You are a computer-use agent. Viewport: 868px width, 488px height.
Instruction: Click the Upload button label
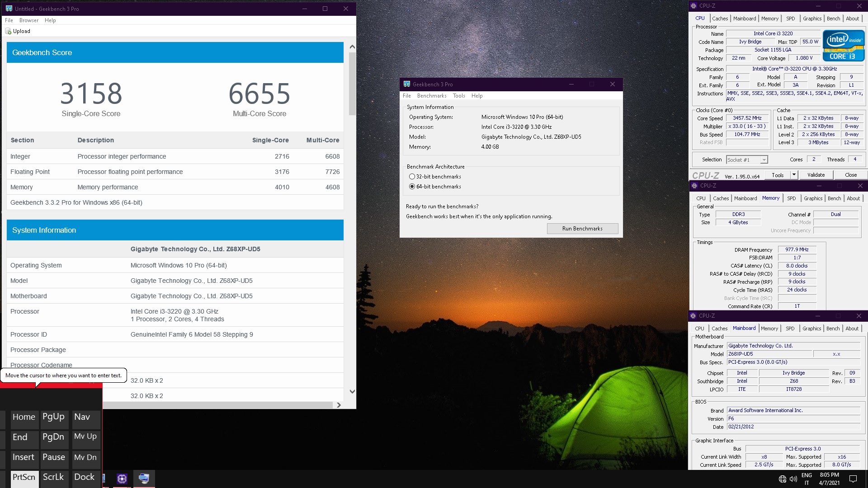(x=22, y=31)
